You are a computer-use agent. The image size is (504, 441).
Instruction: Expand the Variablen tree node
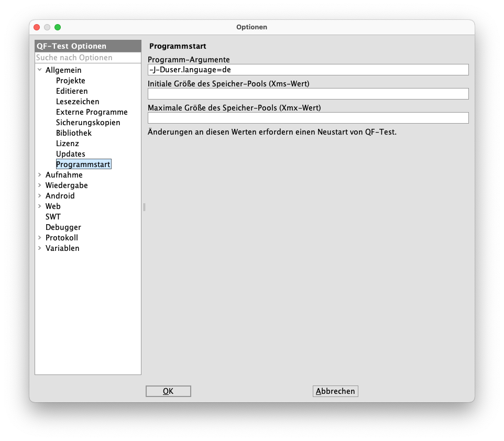[40, 248]
